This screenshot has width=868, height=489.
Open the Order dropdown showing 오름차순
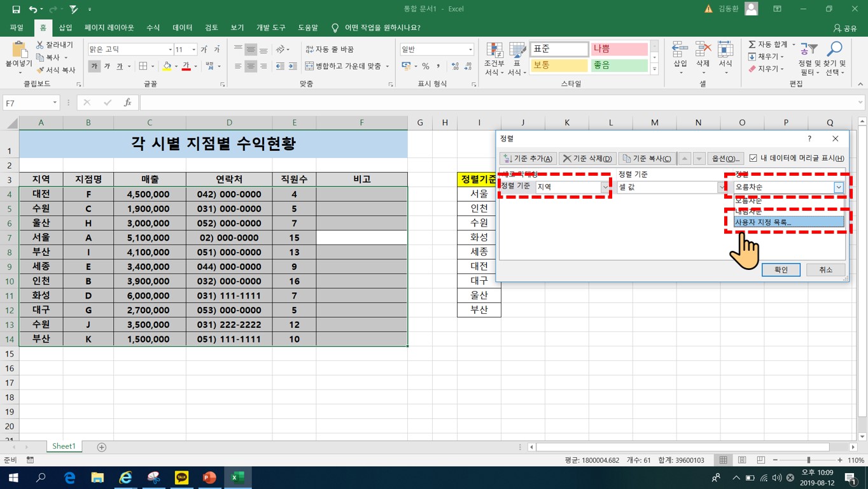(x=839, y=187)
